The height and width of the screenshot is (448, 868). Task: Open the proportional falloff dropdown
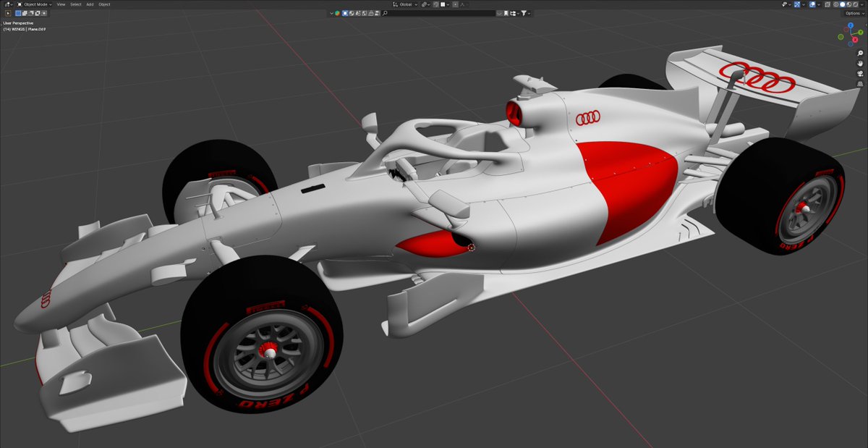click(464, 4)
